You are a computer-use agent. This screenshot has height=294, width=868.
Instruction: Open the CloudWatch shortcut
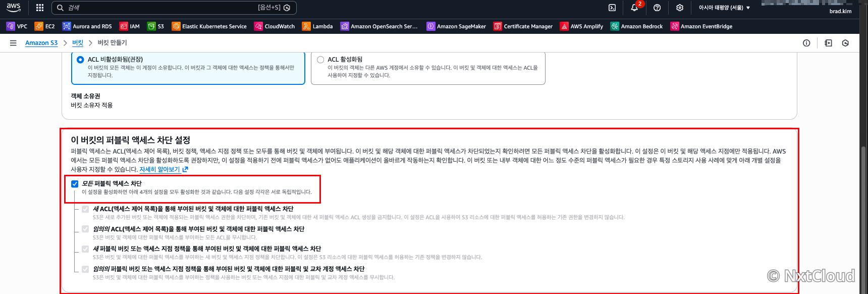coord(275,26)
